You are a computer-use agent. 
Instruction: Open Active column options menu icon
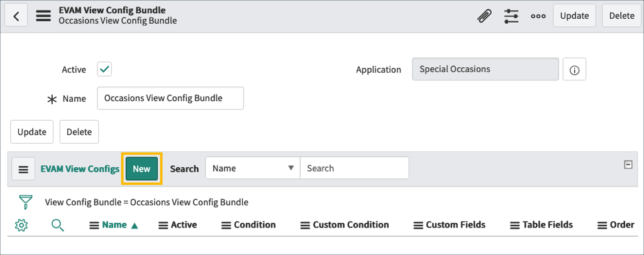tap(164, 225)
